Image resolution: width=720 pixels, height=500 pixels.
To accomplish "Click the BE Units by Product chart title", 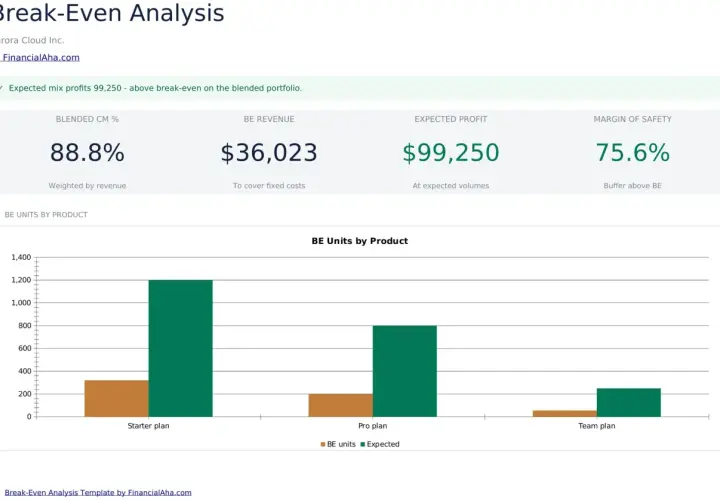I will pos(360,241).
